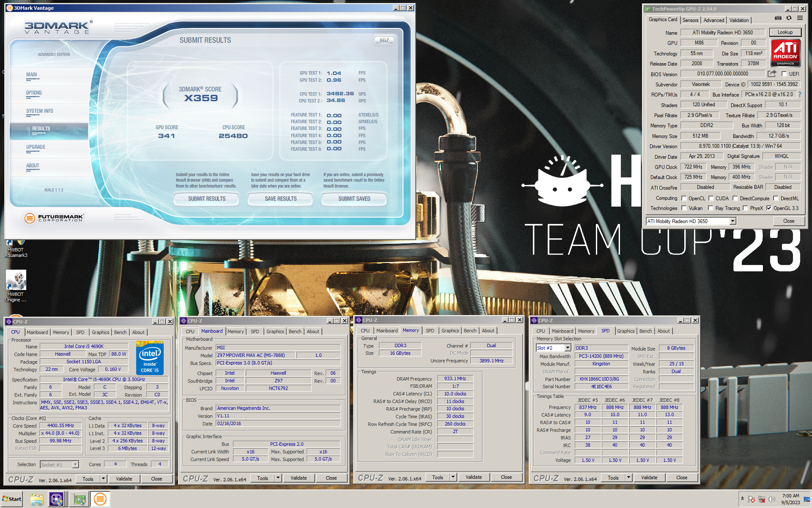Click the volume speaker tray icon
The image size is (812, 508).
pyautogui.click(x=771, y=500)
